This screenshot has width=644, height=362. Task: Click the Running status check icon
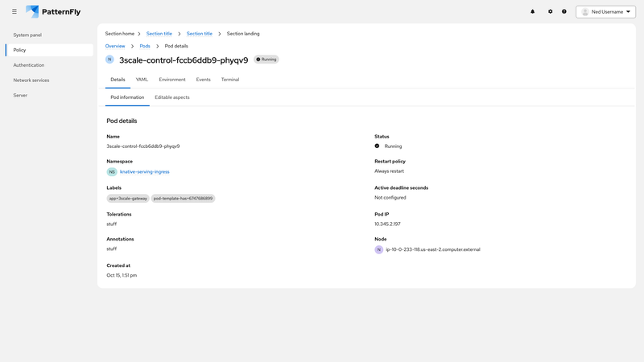click(x=377, y=146)
